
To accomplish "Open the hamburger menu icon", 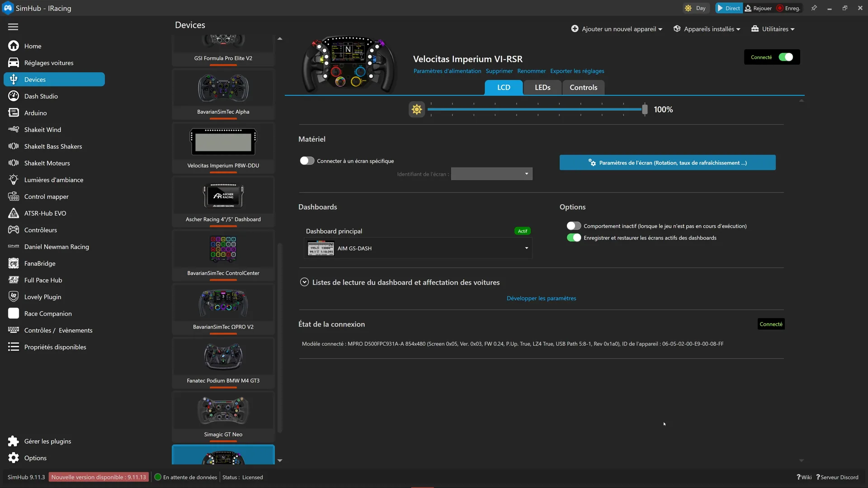I will (x=13, y=27).
